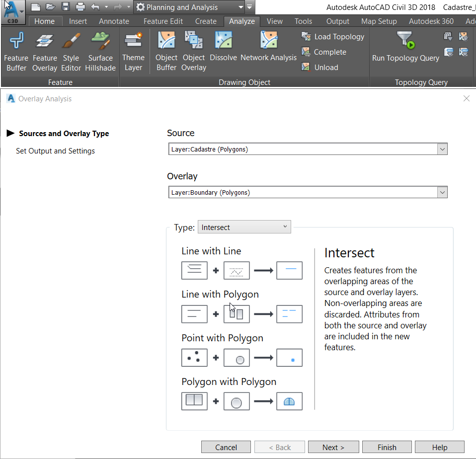Image resolution: width=476 pixels, height=459 pixels.
Task: Switch to the Annotate ribbon tab
Action: coord(114,21)
